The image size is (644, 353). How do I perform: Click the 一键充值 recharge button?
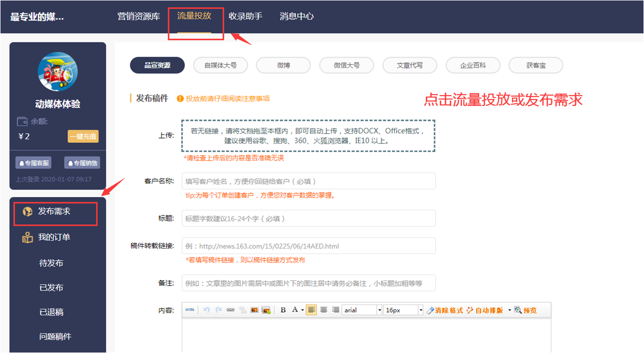click(x=83, y=136)
